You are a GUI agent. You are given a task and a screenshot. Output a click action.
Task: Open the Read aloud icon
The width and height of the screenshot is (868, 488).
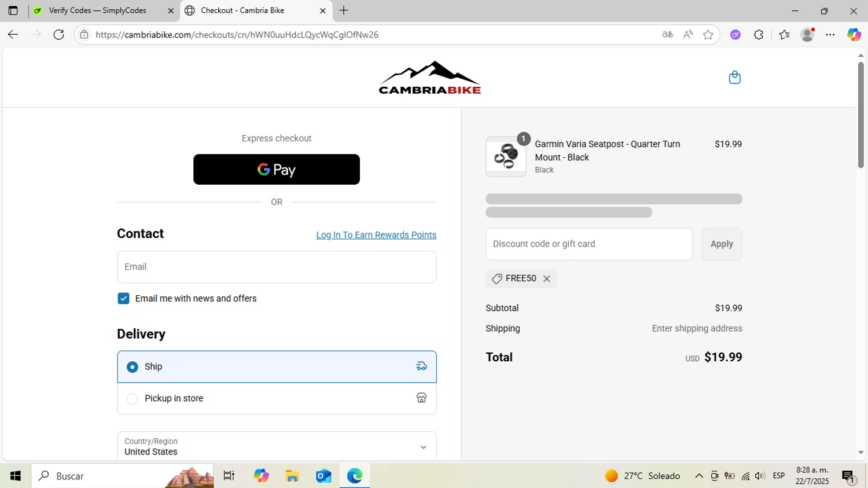point(687,35)
